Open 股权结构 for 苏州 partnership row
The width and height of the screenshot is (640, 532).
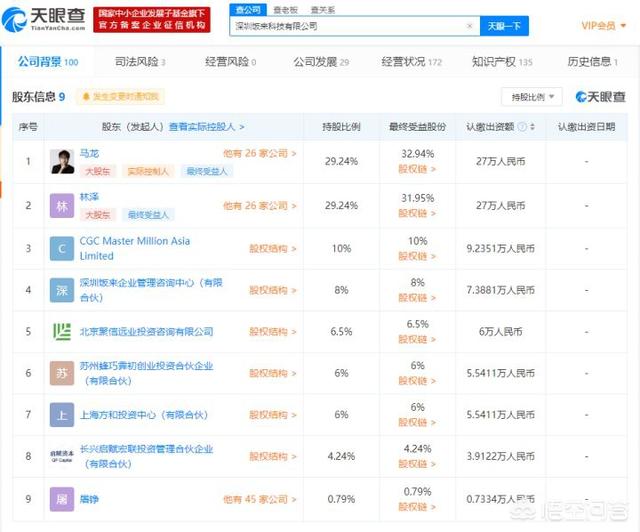point(273,373)
